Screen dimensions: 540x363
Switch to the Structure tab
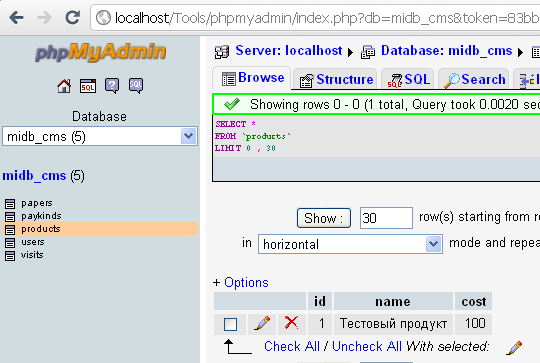336,80
